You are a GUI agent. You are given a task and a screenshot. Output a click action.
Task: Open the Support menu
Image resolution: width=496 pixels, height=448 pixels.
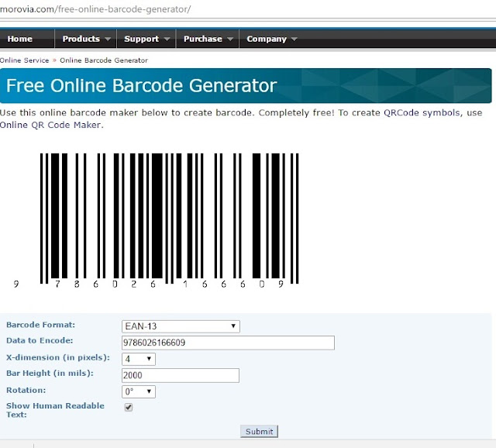(x=146, y=39)
